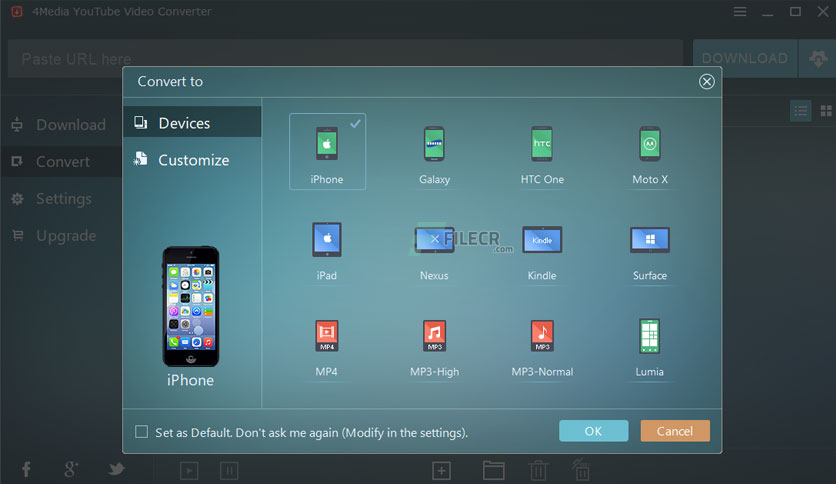Click the delete task trash icon
Image resolution: width=836 pixels, height=484 pixels.
[x=538, y=471]
